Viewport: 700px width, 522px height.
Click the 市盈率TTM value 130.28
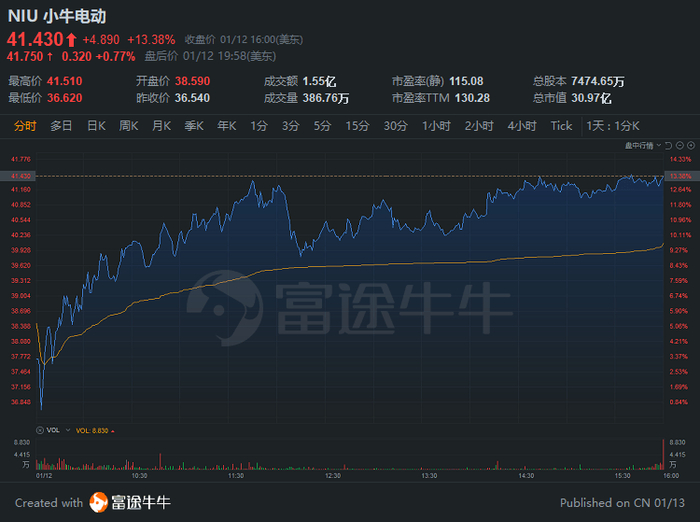pyautogui.click(x=472, y=98)
